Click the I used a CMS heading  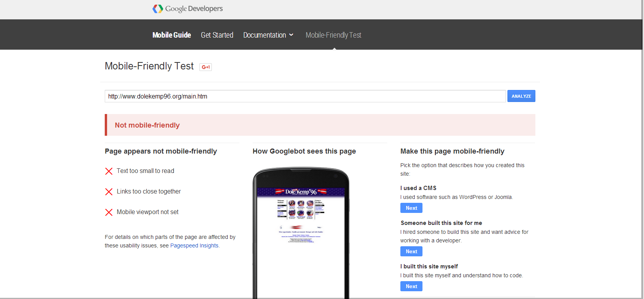point(418,188)
